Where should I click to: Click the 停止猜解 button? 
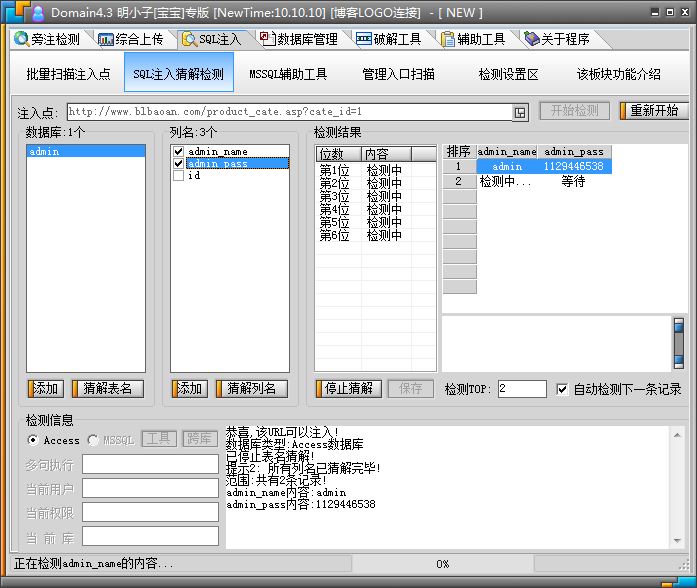coord(348,388)
